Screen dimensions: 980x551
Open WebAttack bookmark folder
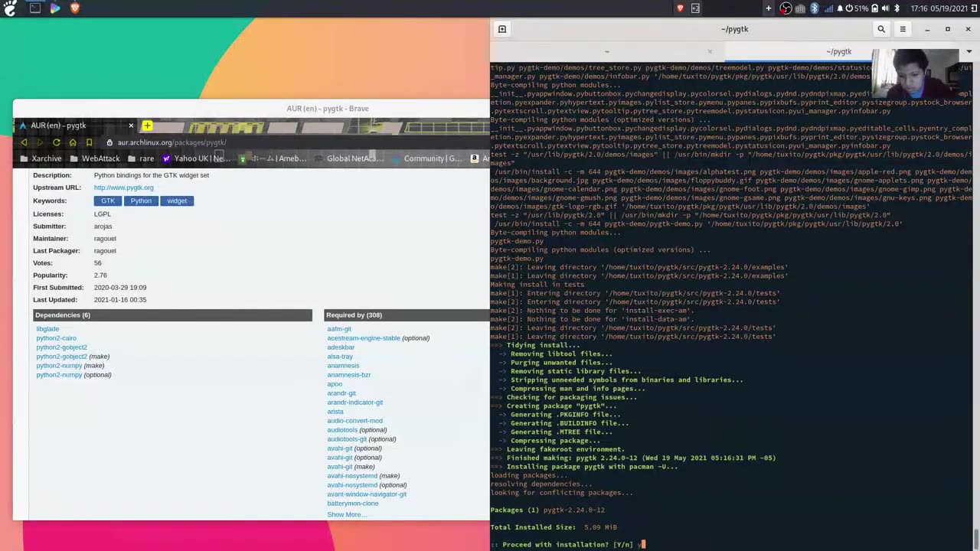click(94, 158)
